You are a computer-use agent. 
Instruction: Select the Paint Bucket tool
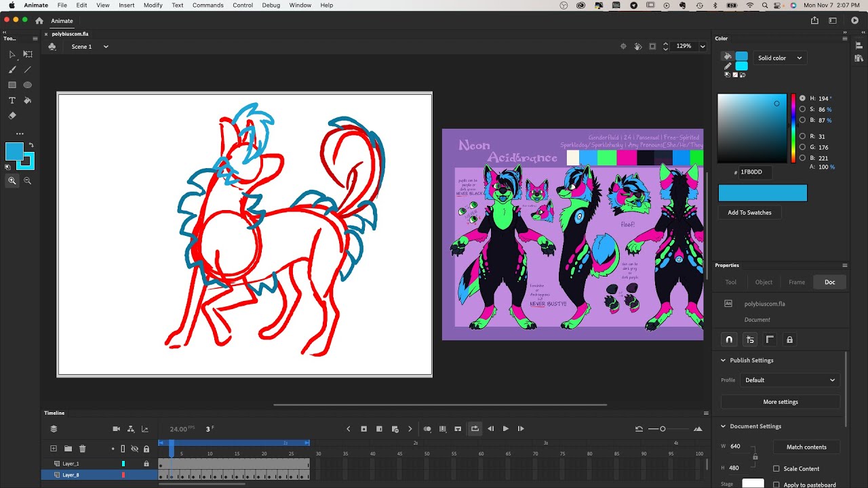(x=28, y=100)
